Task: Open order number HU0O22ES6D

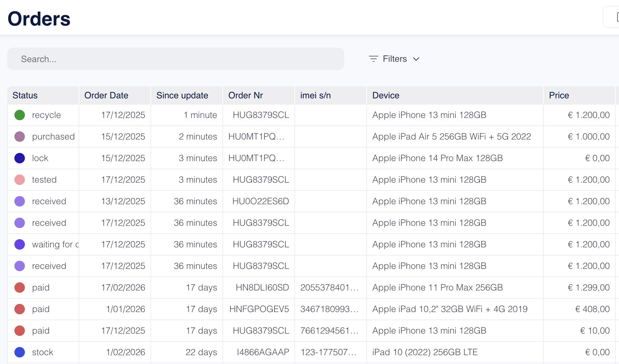Action: pos(260,201)
